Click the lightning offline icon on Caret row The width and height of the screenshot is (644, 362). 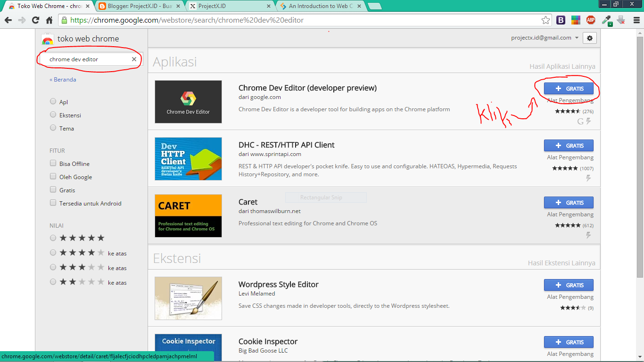pos(588,235)
